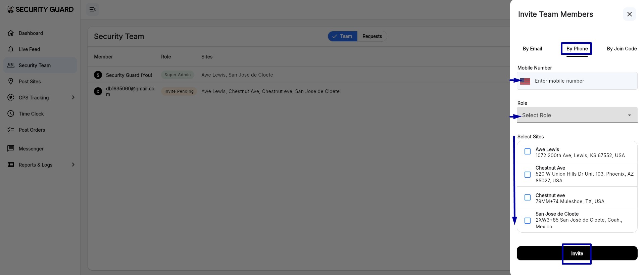Screen dimensions: 644x275
Task: Open the Select Role dropdown
Action: pyautogui.click(x=577, y=115)
